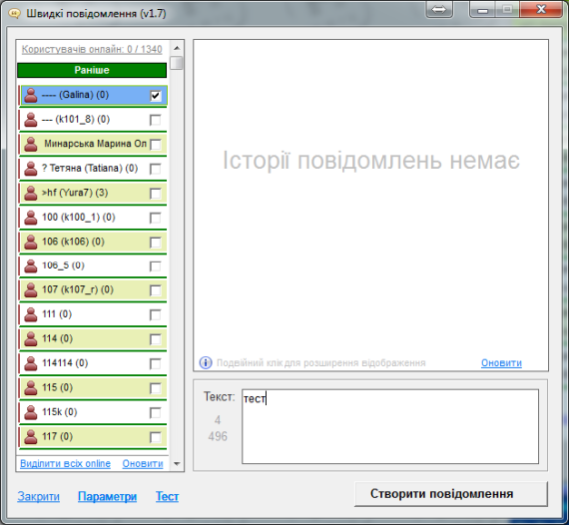
Task: Check the box for 100 (k100_1)
Action: (x=155, y=218)
